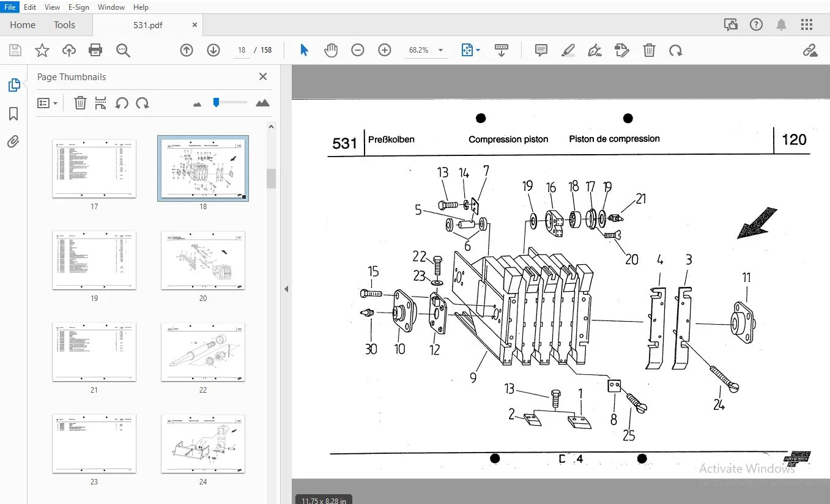Viewport: 830px width, 504px height.
Task: Zoom out with the minus button
Action: (x=358, y=50)
